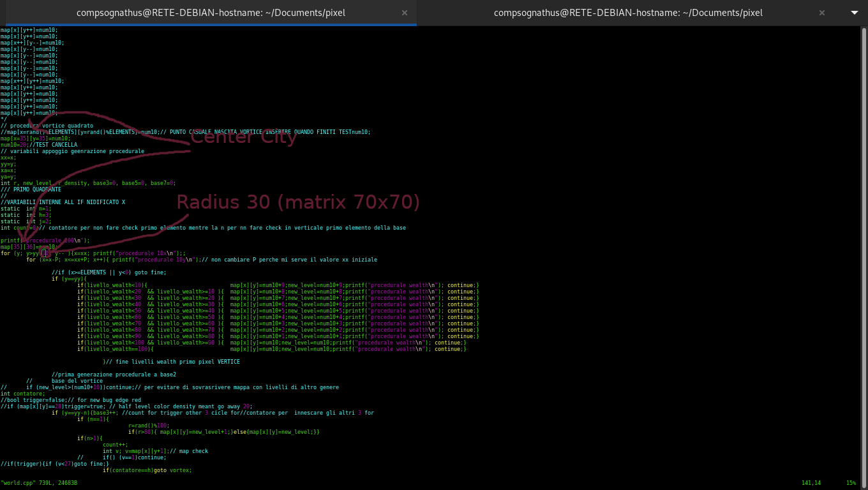Click the condition "if (n==1){"
The height and width of the screenshot is (490, 868).
pyautogui.click(x=93, y=419)
